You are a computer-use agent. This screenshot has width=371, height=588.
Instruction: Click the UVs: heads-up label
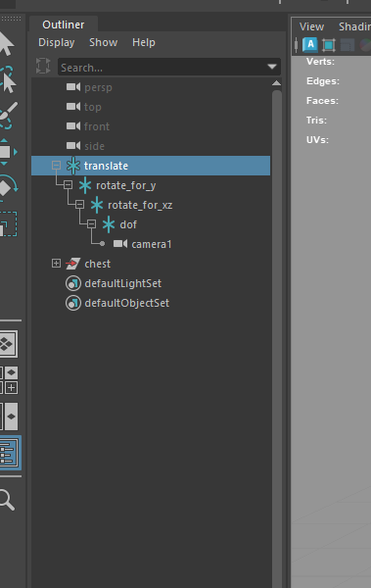[317, 139]
